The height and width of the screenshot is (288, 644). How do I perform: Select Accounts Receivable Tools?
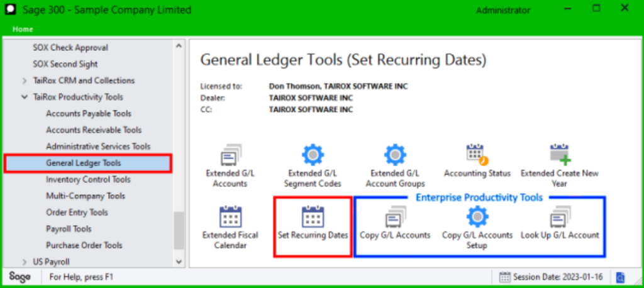pyautogui.click(x=94, y=130)
